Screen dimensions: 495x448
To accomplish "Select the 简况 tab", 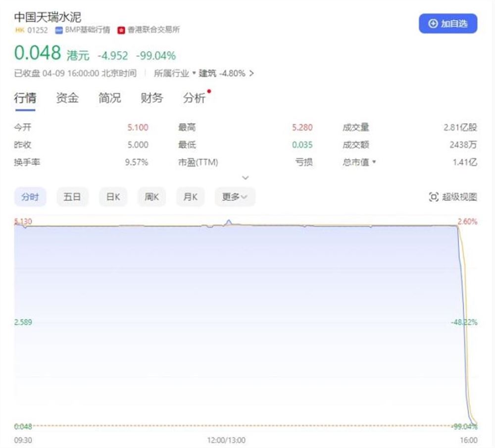I will (x=109, y=98).
